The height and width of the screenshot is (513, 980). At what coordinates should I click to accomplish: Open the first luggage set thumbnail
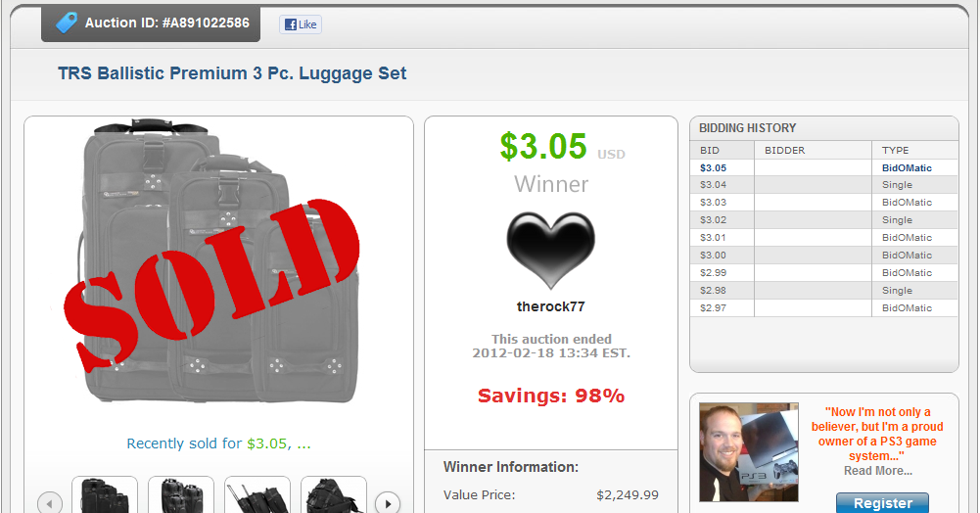(105, 494)
